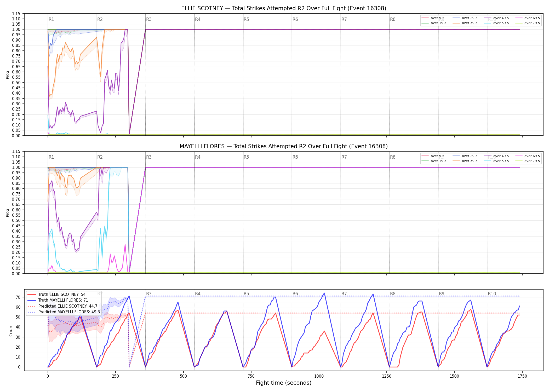
Task: Select 'over 79.5' legend entry in Ellie Scotney chart
Action: [528, 23]
